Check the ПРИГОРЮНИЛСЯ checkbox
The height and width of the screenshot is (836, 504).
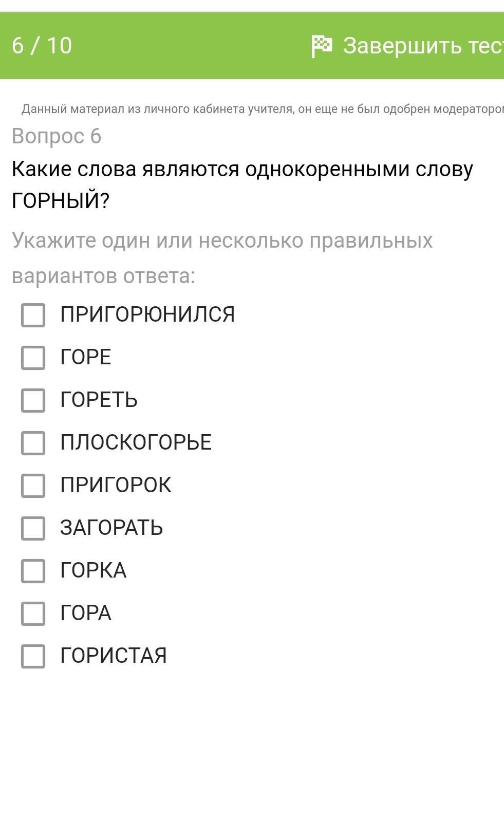[33, 315]
